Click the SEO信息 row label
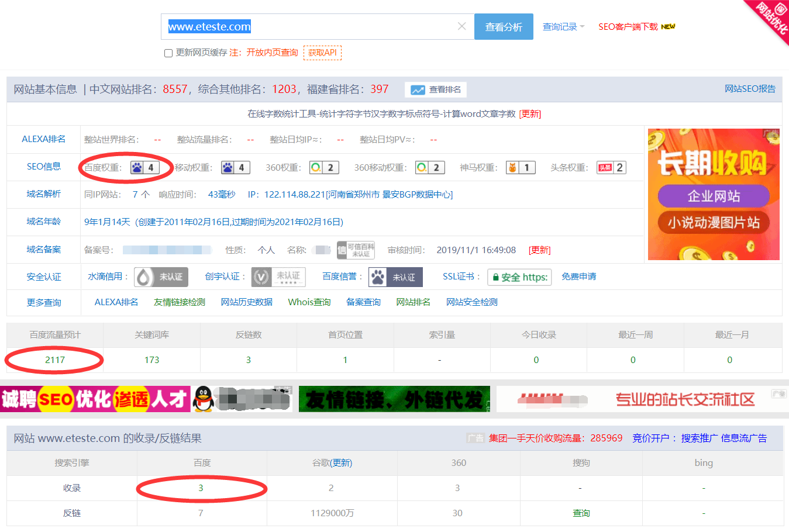 click(44, 167)
